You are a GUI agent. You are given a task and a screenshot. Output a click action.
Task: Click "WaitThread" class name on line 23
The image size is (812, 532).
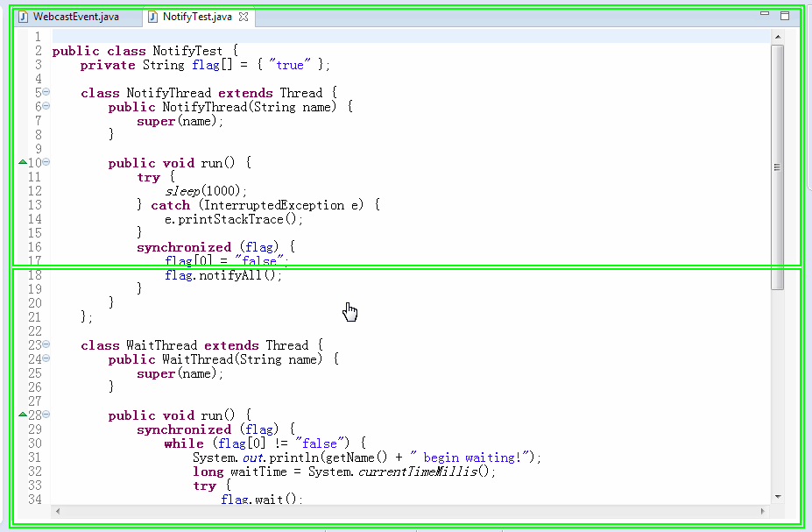click(161, 345)
